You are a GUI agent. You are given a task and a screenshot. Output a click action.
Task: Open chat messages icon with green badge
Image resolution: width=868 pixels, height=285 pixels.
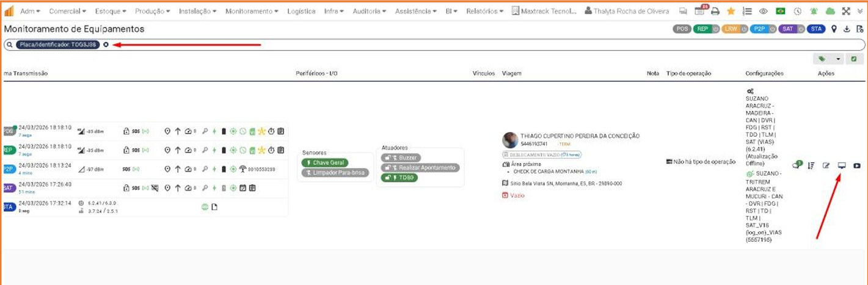coord(796,165)
